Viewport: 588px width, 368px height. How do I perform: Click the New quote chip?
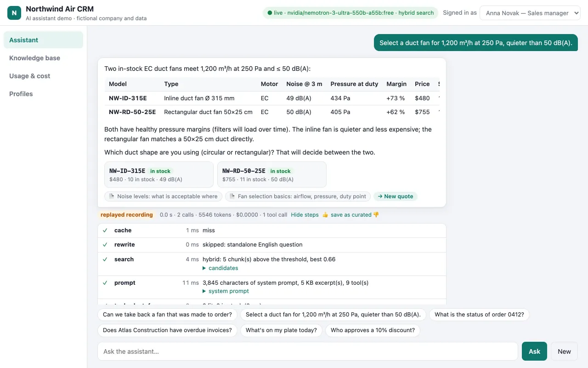396,196
